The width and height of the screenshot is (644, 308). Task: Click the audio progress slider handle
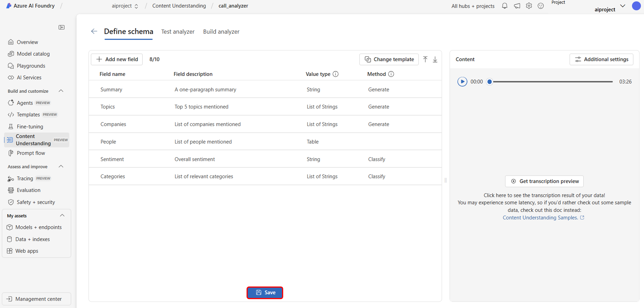pyautogui.click(x=490, y=82)
